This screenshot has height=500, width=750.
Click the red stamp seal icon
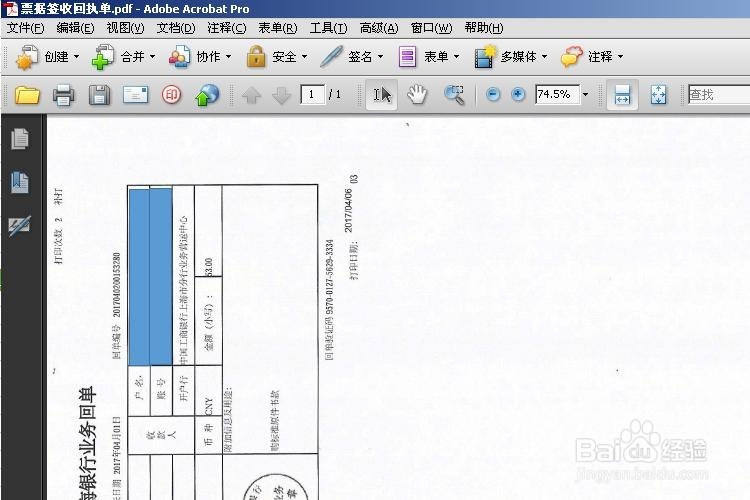click(171, 95)
